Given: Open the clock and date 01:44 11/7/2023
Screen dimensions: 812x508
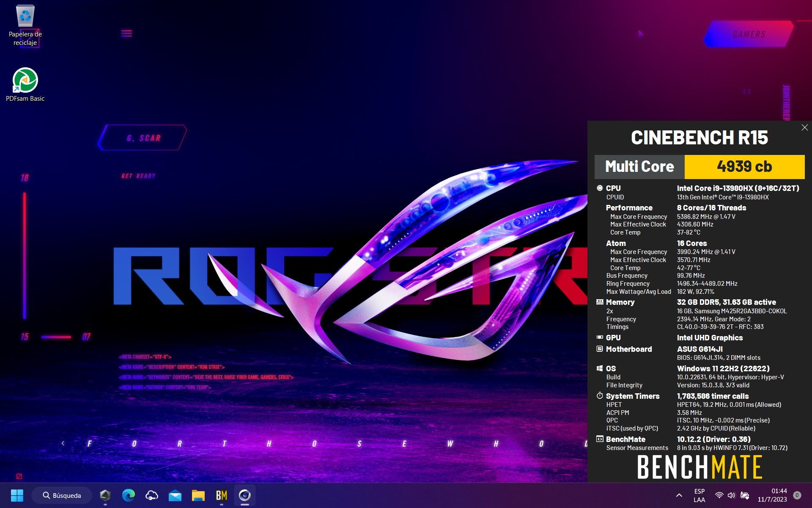Looking at the screenshot, I should 772,495.
